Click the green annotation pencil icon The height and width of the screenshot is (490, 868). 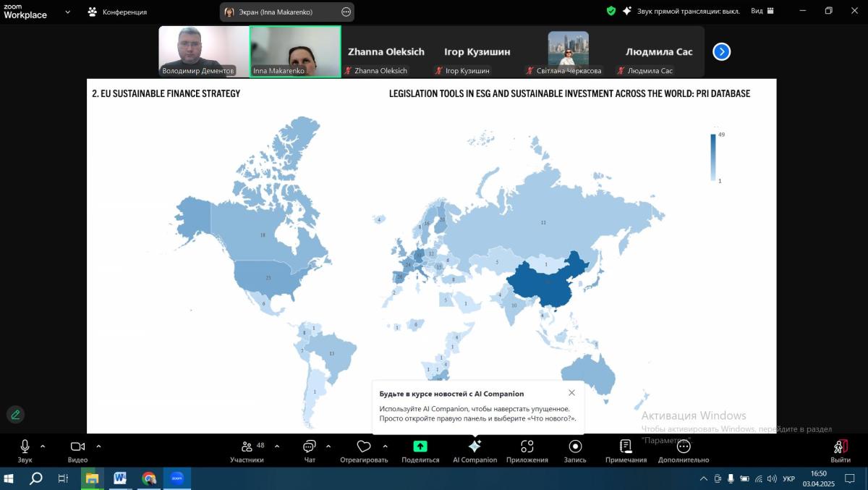[x=15, y=415]
